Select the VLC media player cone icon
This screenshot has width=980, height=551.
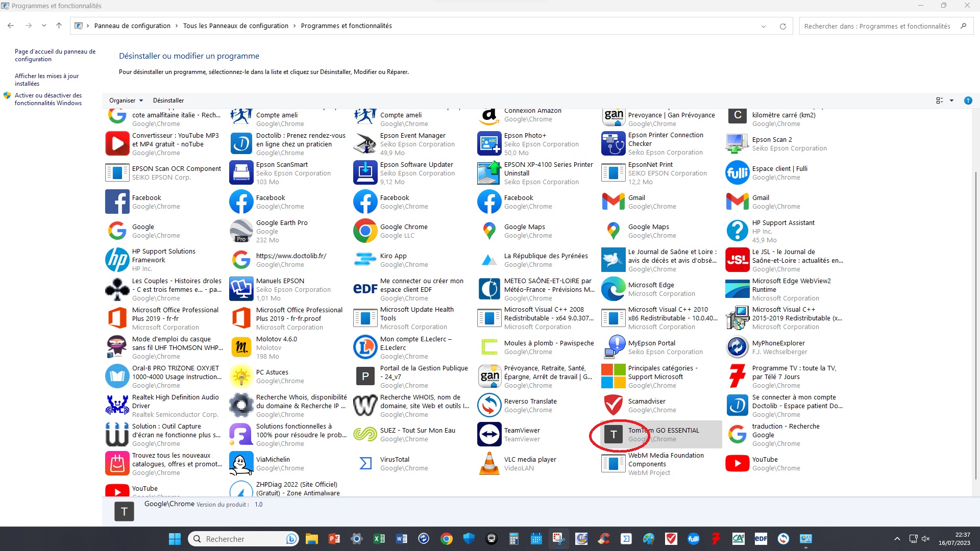(489, 464)
